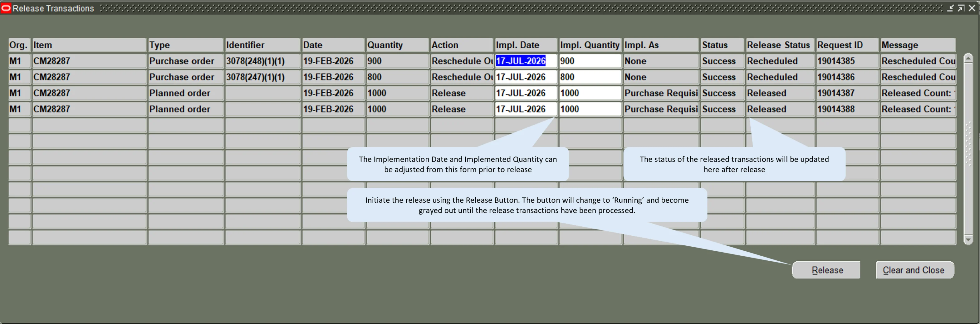Click the Impl. Quantity column header

(590, 45)
